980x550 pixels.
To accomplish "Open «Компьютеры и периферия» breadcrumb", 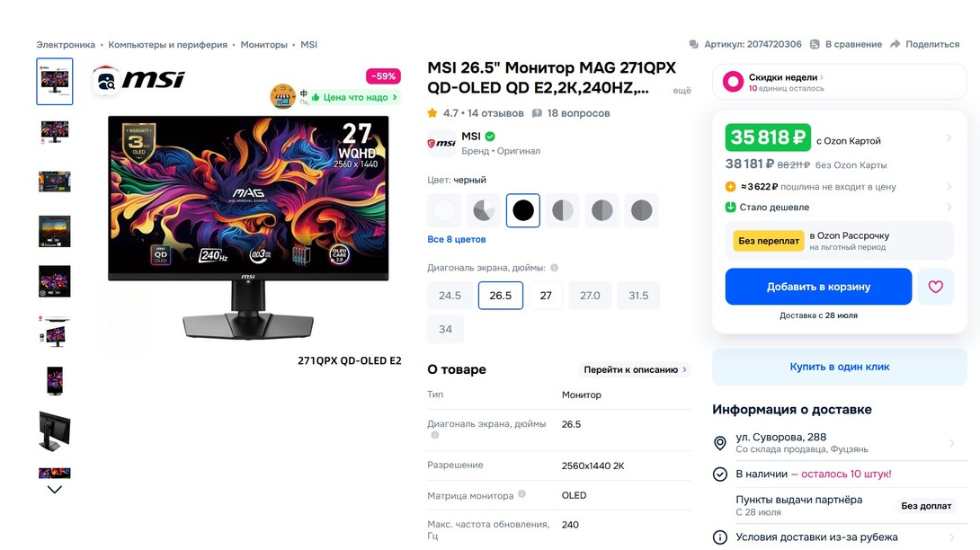I will coord(168,44).
